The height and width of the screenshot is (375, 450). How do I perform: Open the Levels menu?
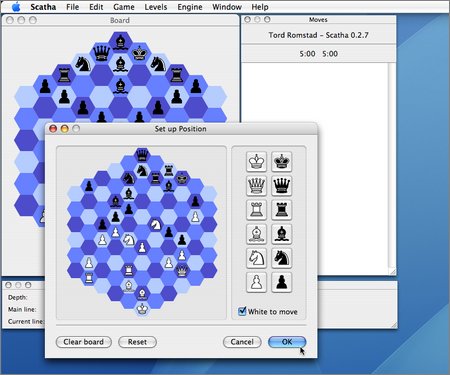[156, 7]
